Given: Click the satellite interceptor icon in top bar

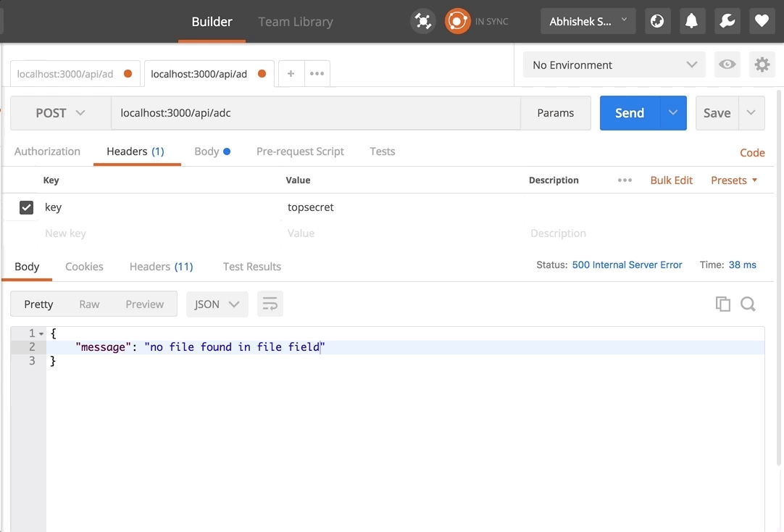Looking at the screenshot, I should point(423,21).
